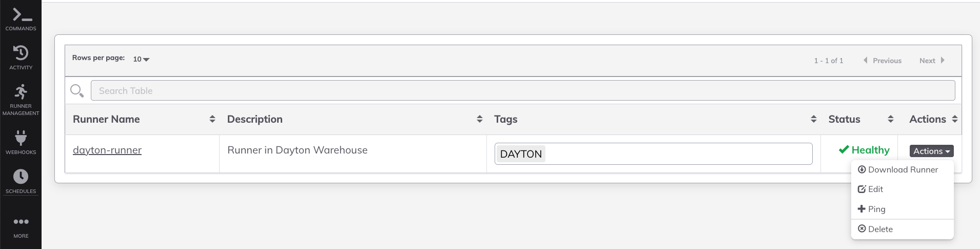Expand the Rows per page dropdown

coord(141,60)
